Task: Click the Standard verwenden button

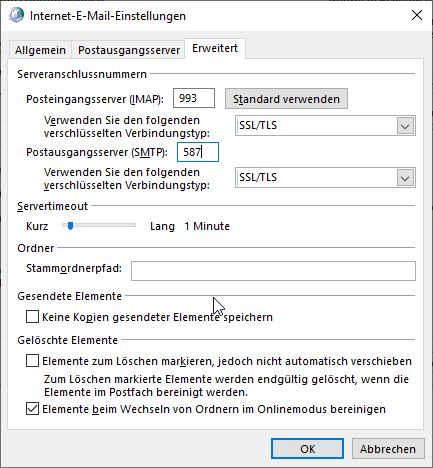Action: tap(286, 99)
